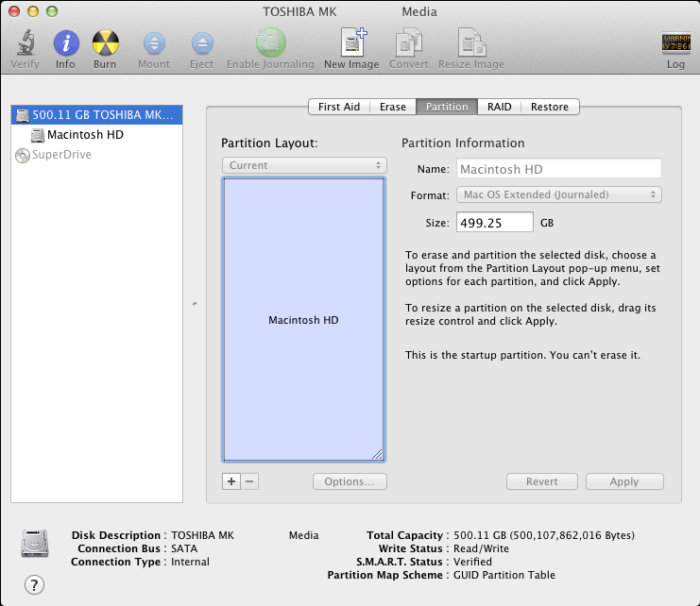Open the RAID tab
The image size is (700, 606).
[499, 107]
